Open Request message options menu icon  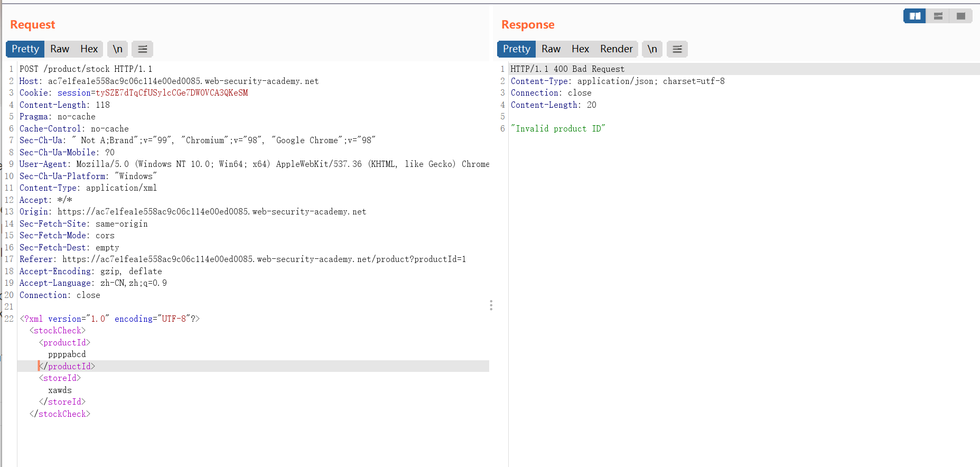[142, 49]
